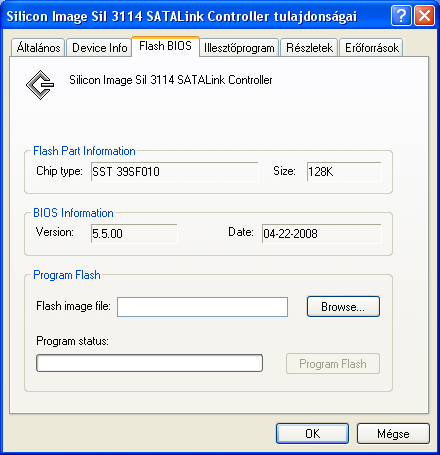Screen dimensions: 440x455
Task: Click the Size: label
Action: pyautogui.click(x=284, y=171)
